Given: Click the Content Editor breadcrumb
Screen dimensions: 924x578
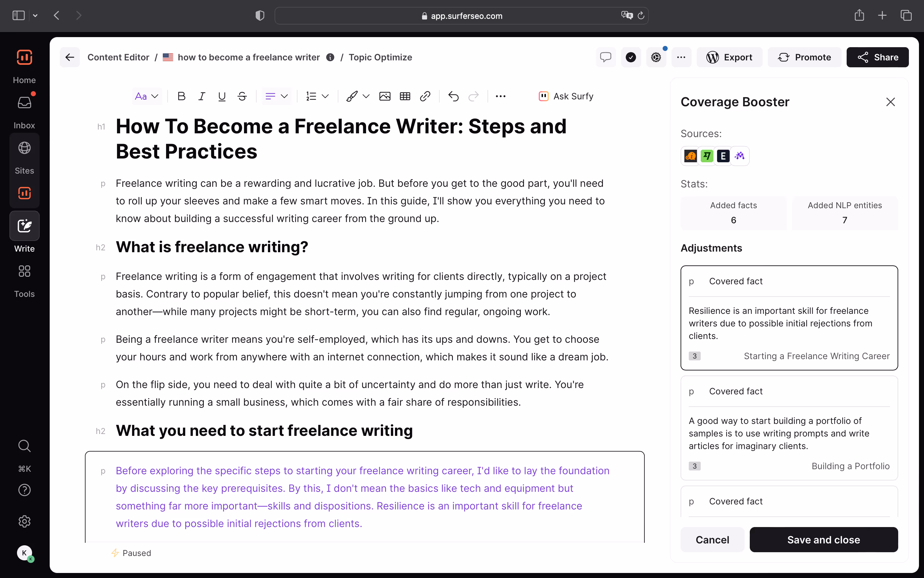Looking at the screenshot, I should pos(118,57).
